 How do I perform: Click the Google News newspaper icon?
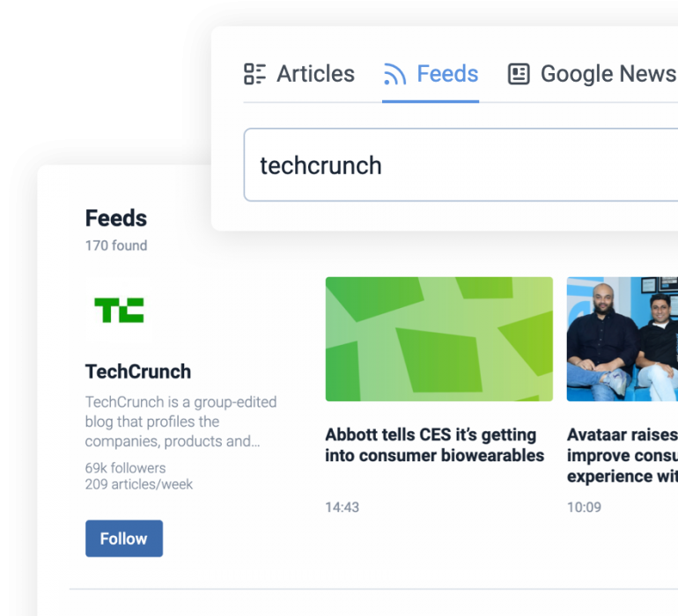coord(519,74)
